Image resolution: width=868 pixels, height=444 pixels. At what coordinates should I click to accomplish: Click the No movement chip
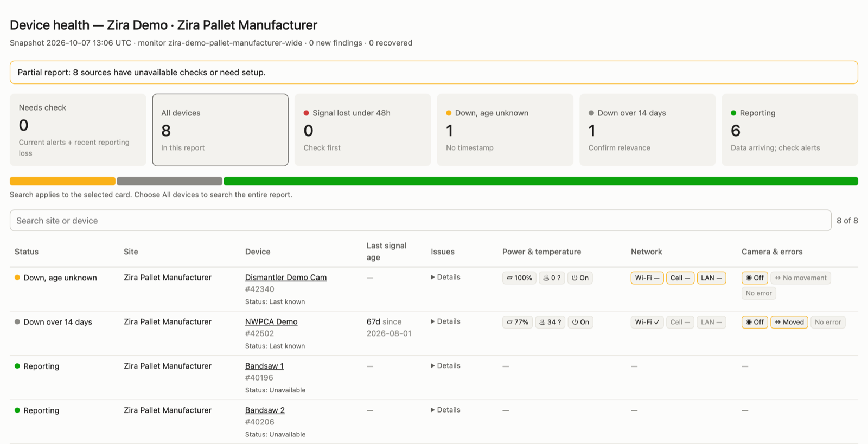coord(801,278)
